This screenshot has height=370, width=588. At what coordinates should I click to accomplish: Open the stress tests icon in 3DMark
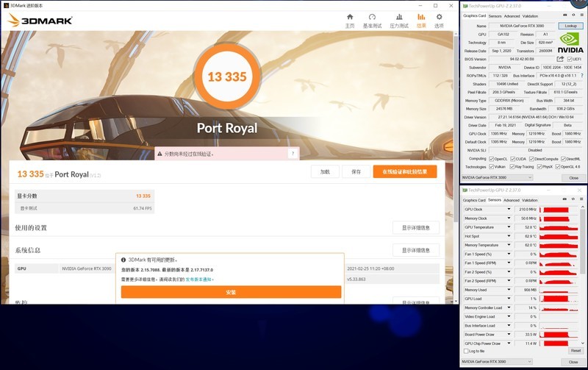coord(399,17)
